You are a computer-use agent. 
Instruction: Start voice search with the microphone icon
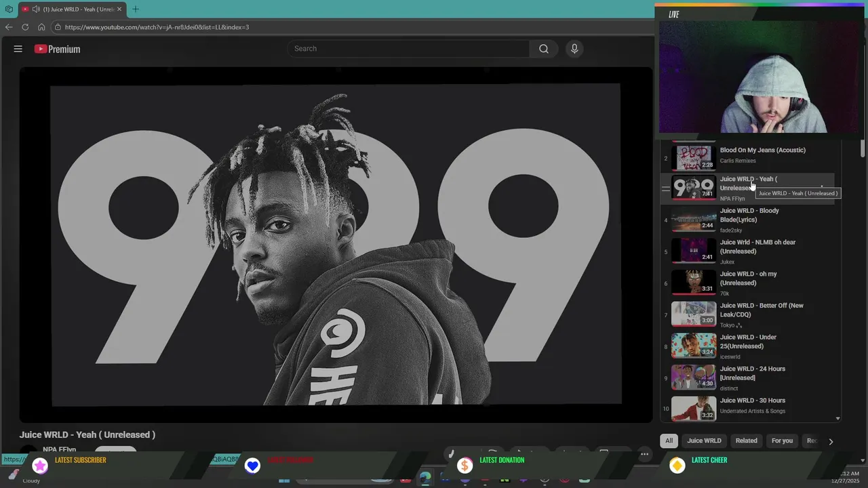(574, 49)
